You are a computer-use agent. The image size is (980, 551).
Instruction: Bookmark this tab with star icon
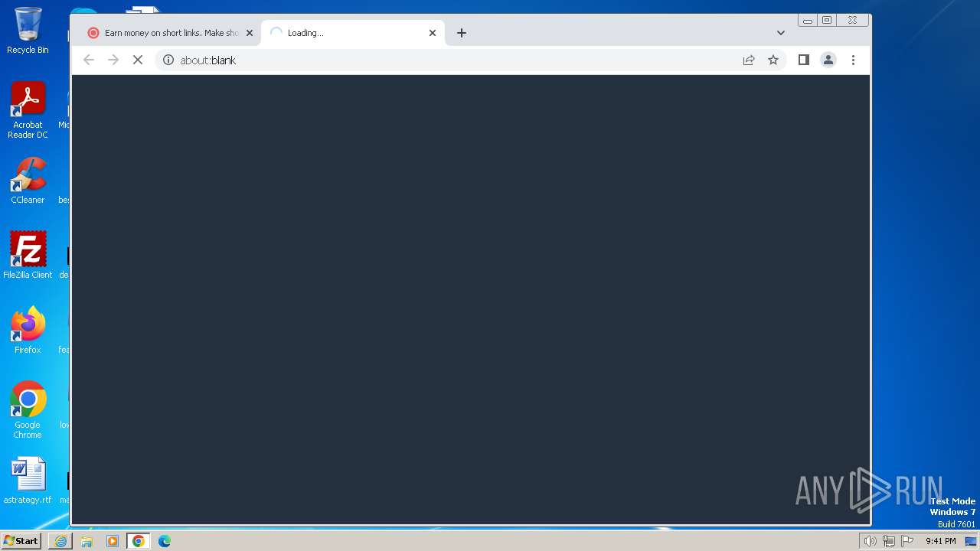(x=773, y=60)
